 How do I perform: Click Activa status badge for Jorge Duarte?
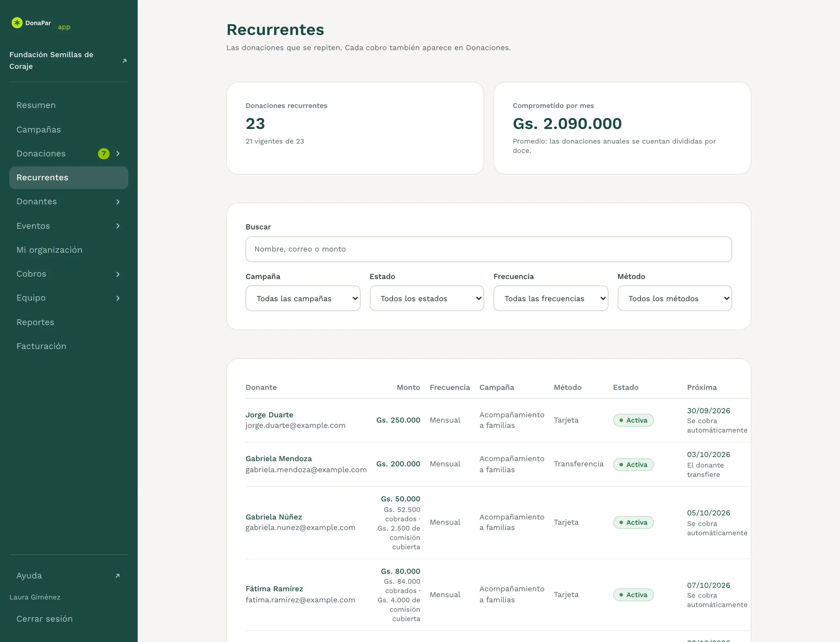point(633,420)
